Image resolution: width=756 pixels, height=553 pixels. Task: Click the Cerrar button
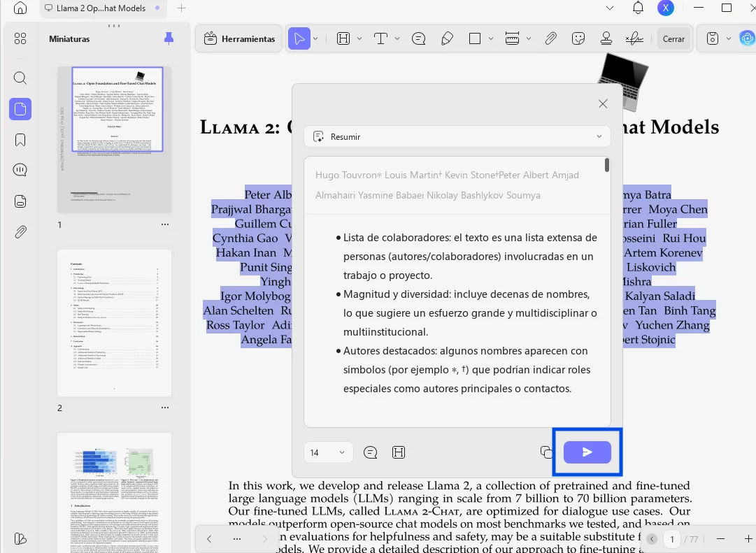pyautogui.click(x=673, y=39)
